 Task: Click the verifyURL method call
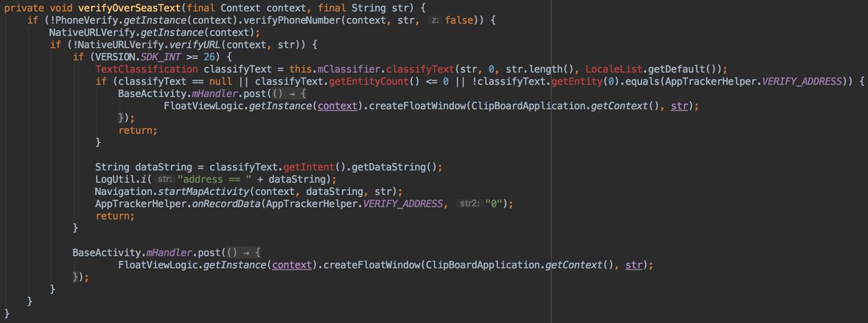(x=196, y=45)
